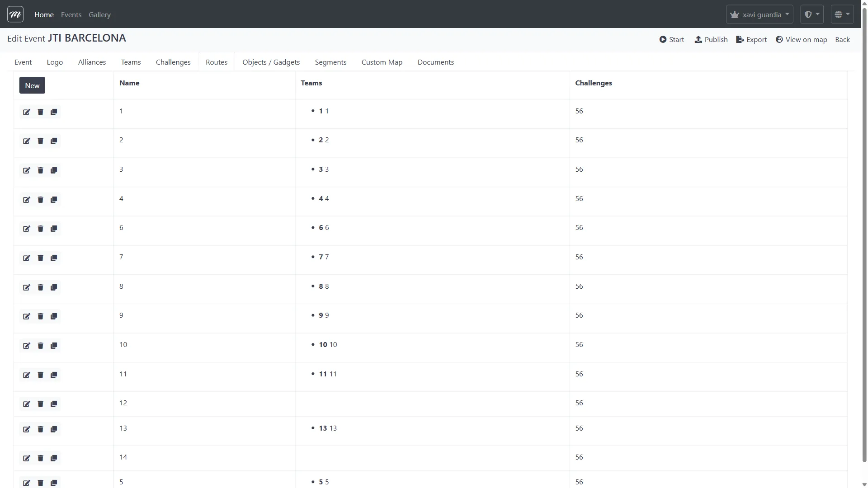The width and height of the screenshot is (868, 488).
Task: Click the Start event button
Action: tap(671, 40)
